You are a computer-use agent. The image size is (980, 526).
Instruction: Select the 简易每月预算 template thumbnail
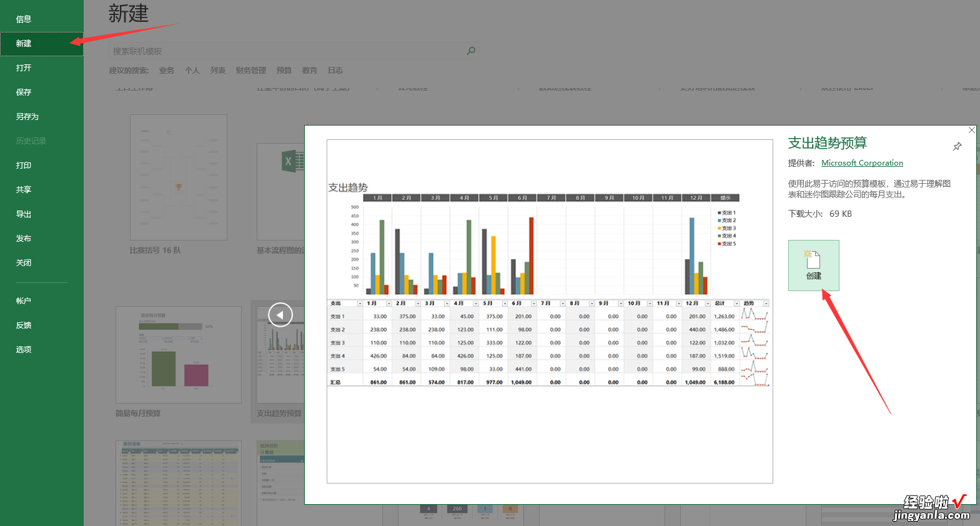tap(179, 355)
